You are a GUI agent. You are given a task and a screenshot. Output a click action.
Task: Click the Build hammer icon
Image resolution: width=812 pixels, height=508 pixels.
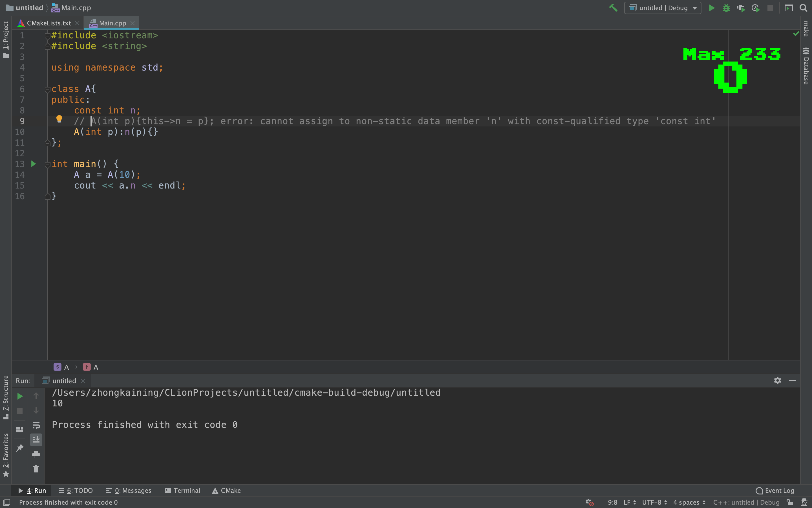coord(613,8)
